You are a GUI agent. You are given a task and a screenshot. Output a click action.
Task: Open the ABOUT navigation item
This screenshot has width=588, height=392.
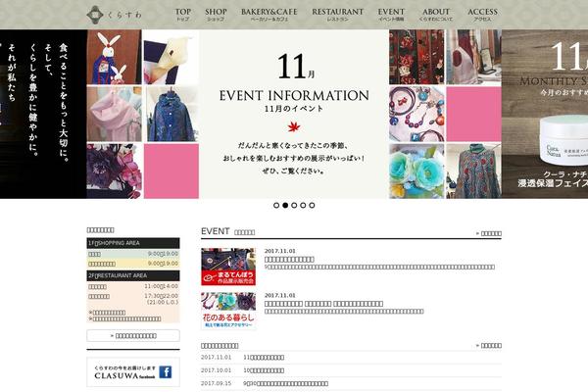[436, 15]
